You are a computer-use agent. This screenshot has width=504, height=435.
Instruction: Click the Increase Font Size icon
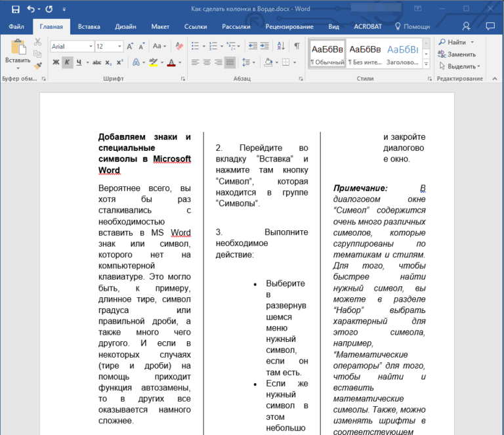pos(130,47)
